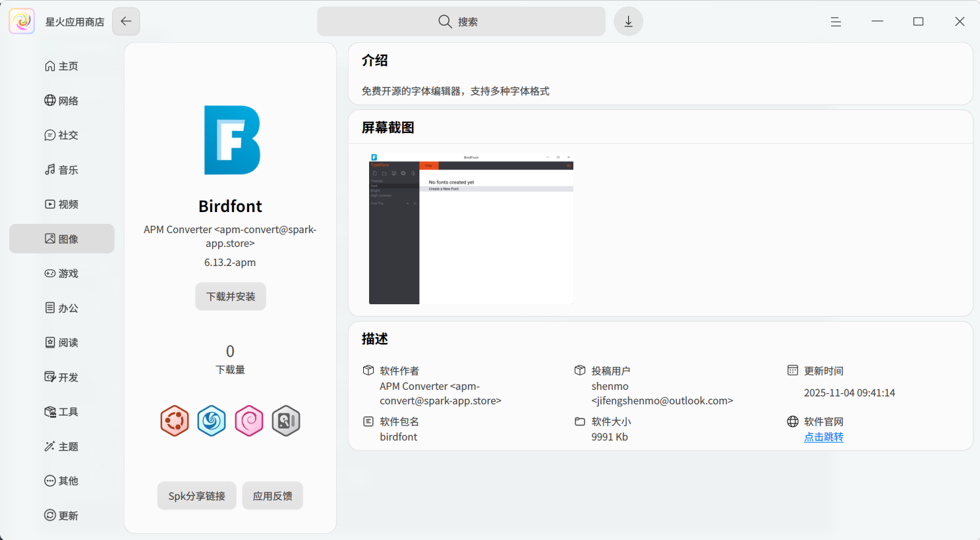The height and width of the screenshot is (540, 980).
Task: Click the globe icon beside 软件官网
Action: pos(793,421)
